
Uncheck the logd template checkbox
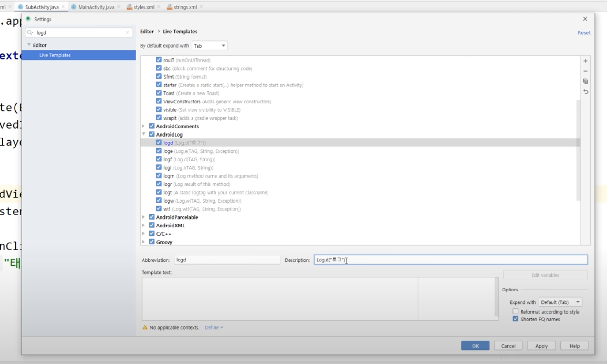tap(159, 143)
